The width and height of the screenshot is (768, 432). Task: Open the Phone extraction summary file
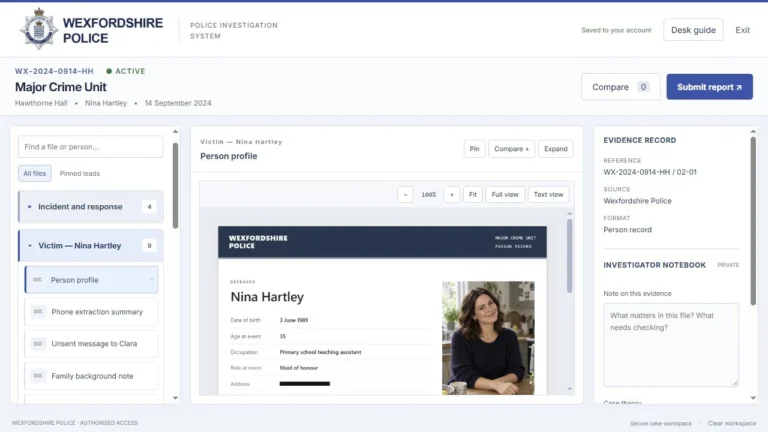click(92, 312)
